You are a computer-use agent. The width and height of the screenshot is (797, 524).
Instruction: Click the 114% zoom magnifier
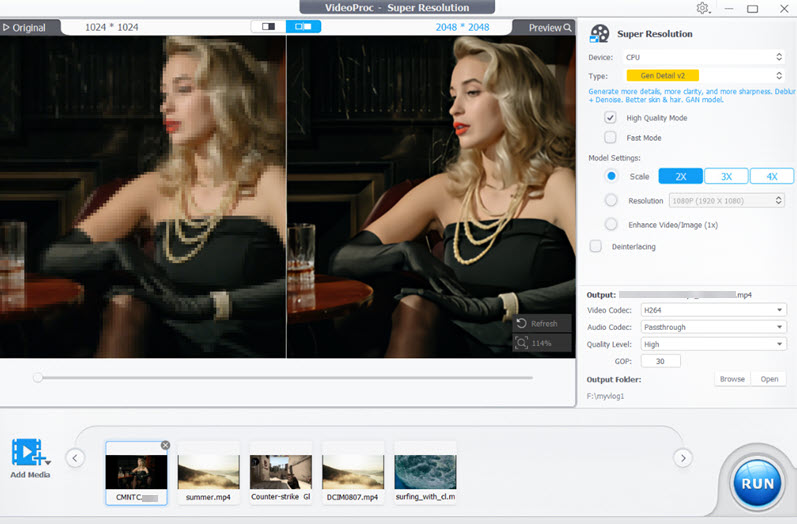click(x=523, y=343)
